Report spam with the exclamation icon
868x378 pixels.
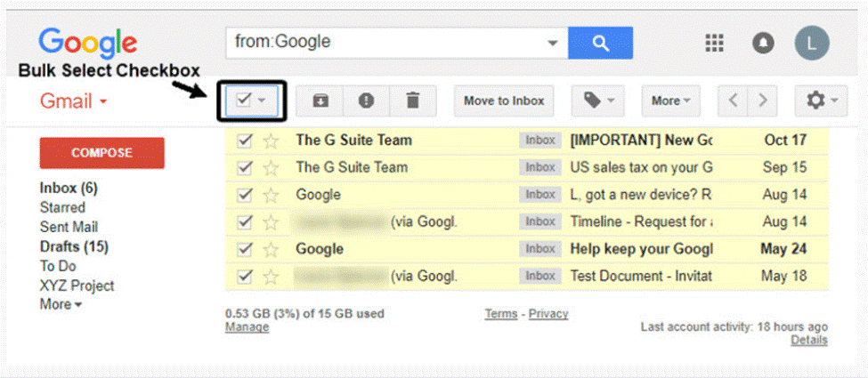[366, 101]
